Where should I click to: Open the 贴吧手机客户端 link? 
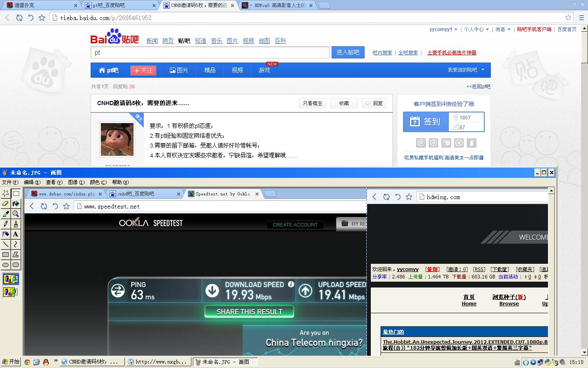[534, 29]
